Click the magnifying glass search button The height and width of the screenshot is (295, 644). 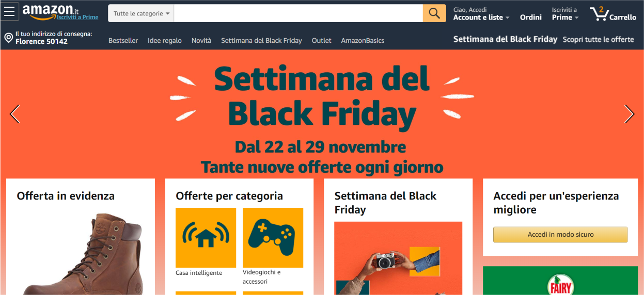434,13
